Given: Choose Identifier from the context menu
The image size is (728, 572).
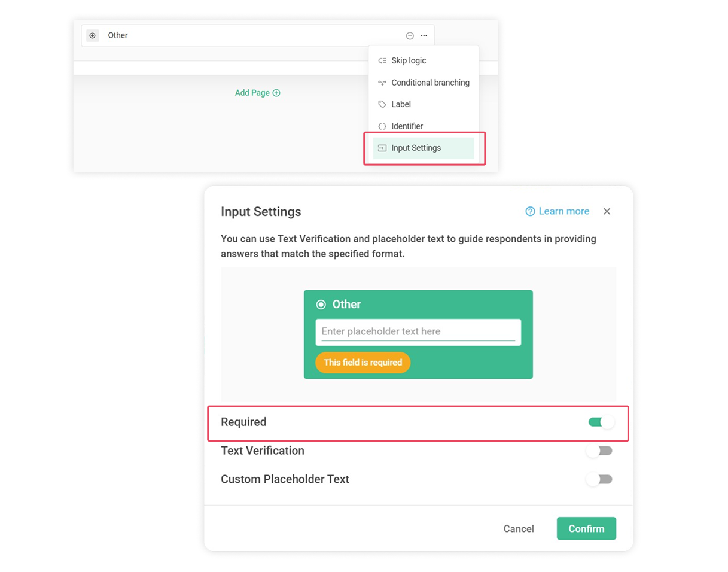Looking at the screenshot, I should pos(424,126).
